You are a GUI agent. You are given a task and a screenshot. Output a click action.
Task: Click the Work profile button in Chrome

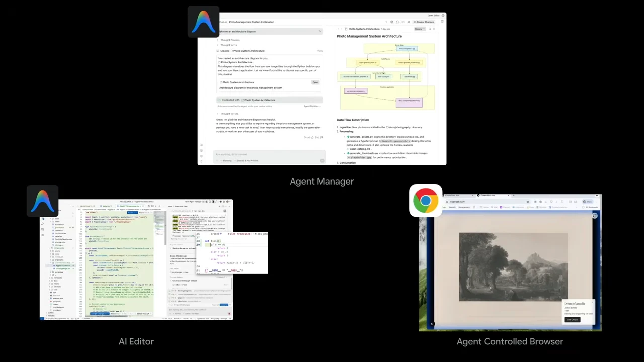pyautogui.click(x=588, y=202)
